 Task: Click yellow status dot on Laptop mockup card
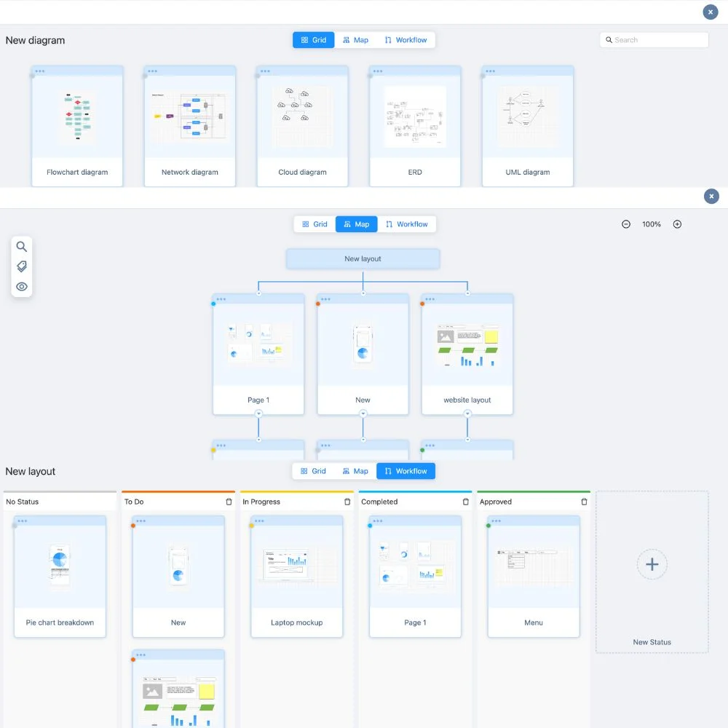click(251, 526)
